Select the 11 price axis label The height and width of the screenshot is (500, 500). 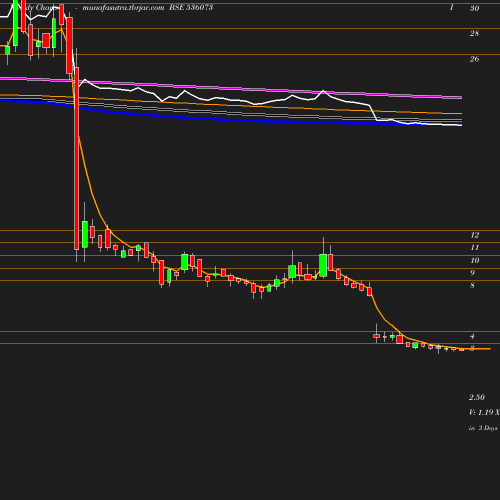[475, 247]
